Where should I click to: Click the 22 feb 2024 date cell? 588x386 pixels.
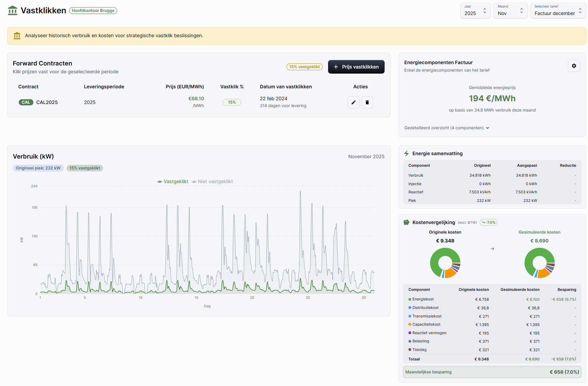[x=274, y=99]
